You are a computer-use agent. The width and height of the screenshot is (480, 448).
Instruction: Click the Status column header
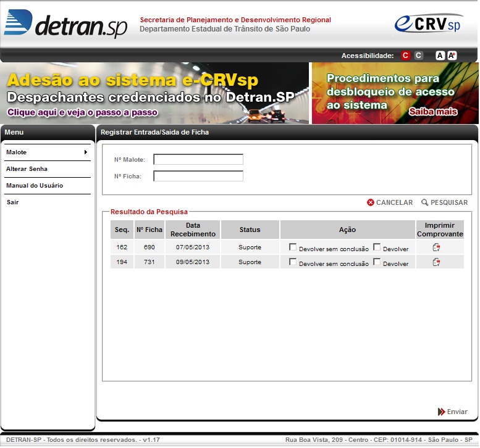point(250,230)
